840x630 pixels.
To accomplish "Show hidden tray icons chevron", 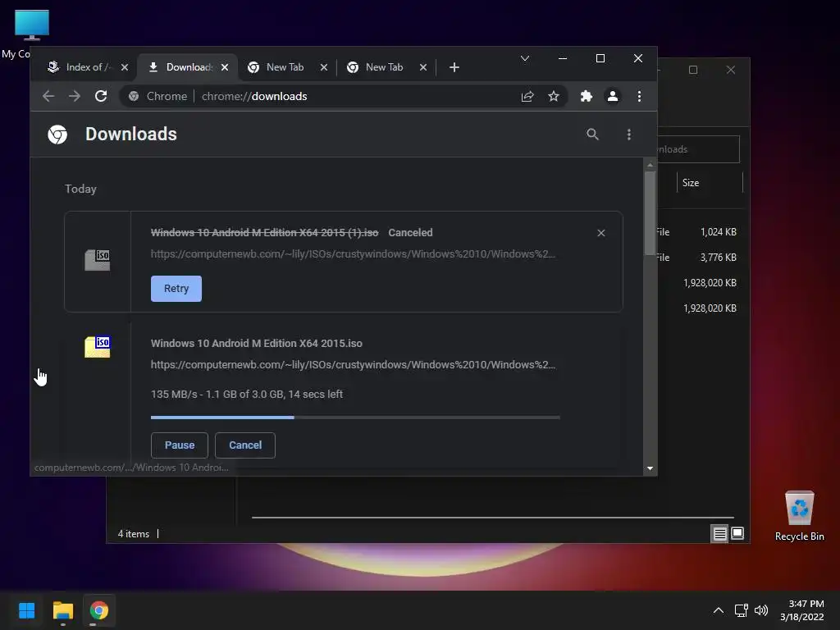I will click(719, 610).
